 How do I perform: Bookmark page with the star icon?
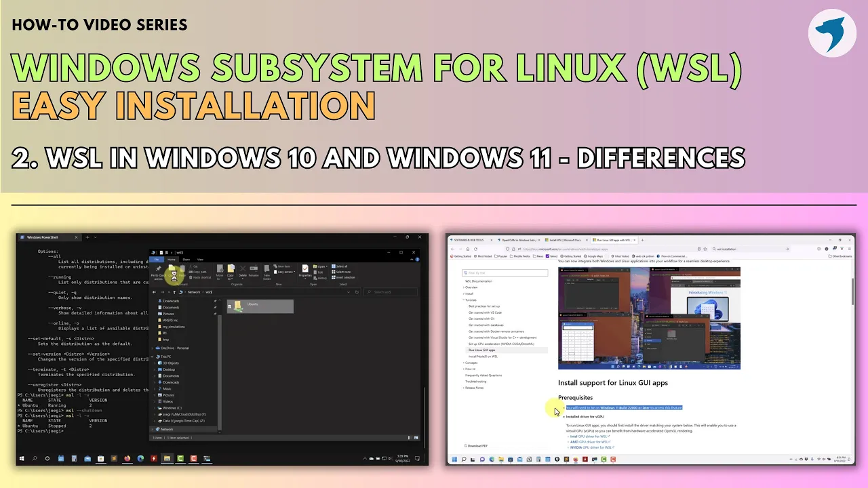705,249
